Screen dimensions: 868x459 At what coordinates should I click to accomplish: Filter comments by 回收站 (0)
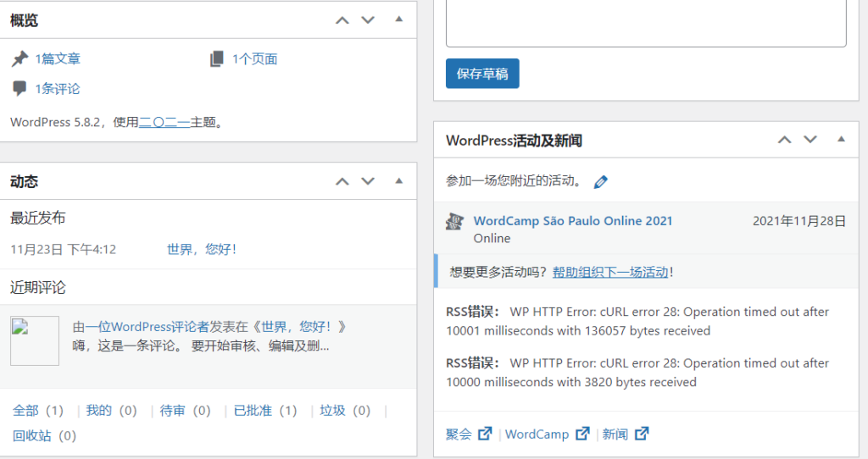(44, 436)
